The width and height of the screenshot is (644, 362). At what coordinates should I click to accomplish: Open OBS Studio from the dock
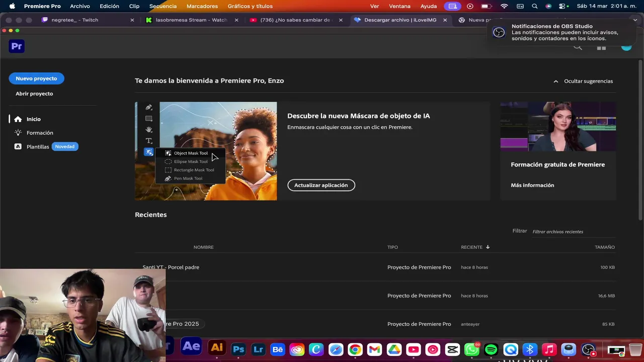pyautogui.click(x=588, y=349)
